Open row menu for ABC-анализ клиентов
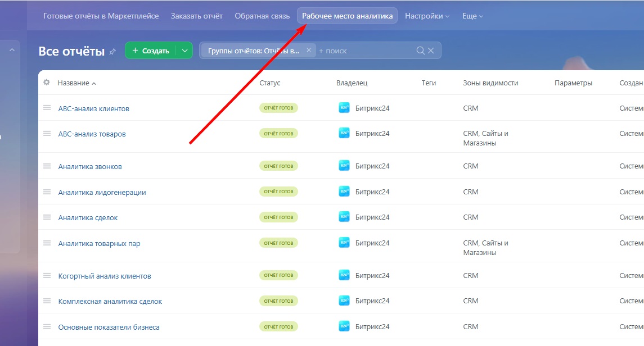This screenshot has height=346, width=644. tap(47, 108)
